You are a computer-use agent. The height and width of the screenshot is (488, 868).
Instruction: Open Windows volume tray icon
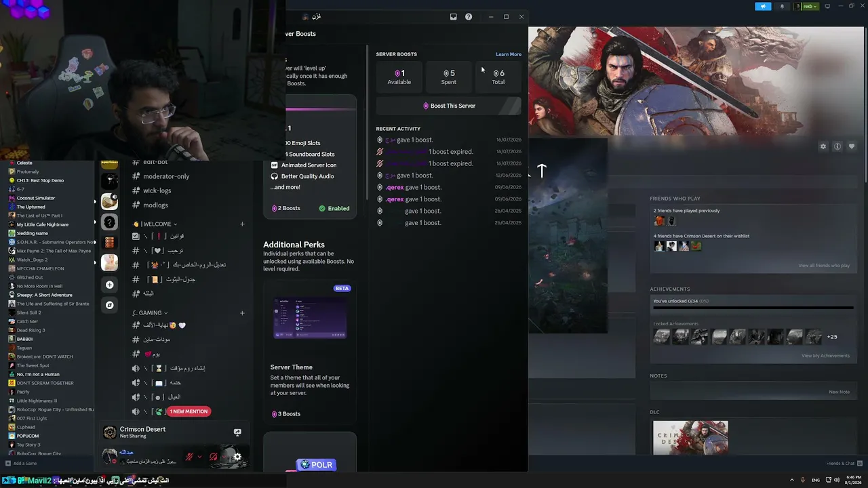coord(836,480)
